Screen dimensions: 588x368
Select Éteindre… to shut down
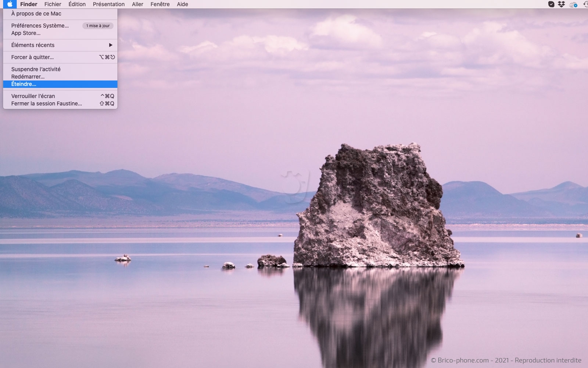click(x=24, y=84)
